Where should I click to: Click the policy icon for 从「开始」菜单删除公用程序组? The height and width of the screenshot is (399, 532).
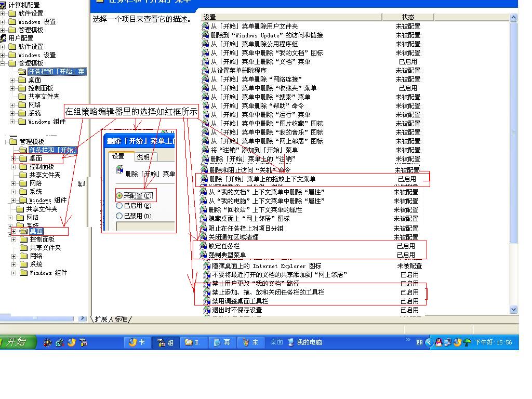[x=205, y=44]
